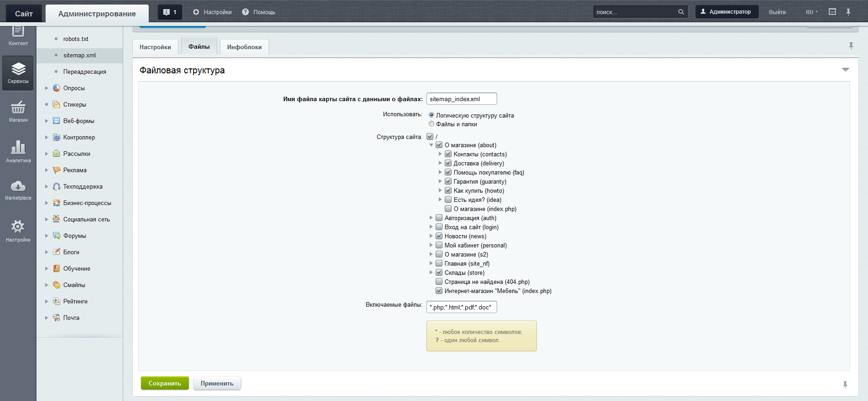Click the Бизнес-процессы icon
This screenshot has height=401, width=868.
point(57,203)
